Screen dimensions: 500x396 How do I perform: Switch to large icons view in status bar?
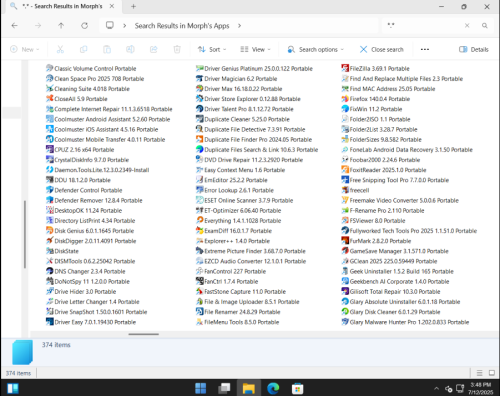click(492, 373)
